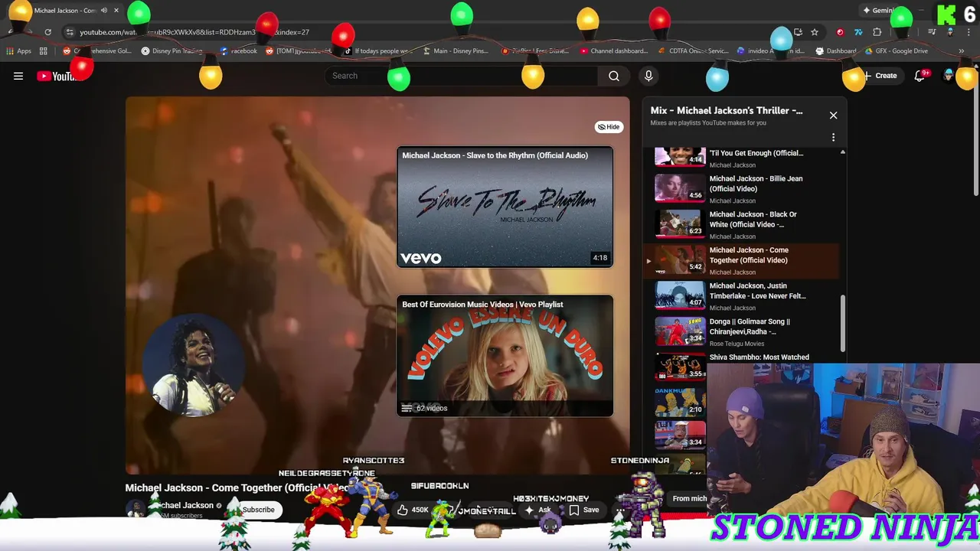Click the playlist panel scroll up arrow
The image size is (980, 551).
pyautogui.click(x=842, y=152)
